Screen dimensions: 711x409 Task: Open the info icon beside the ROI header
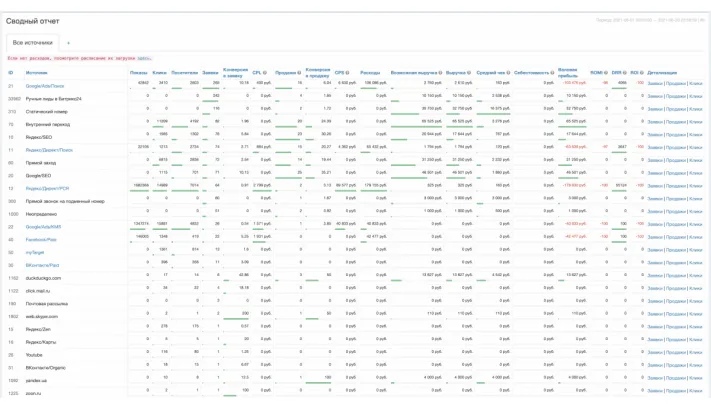pyautogui.click(x=642, y=73)
